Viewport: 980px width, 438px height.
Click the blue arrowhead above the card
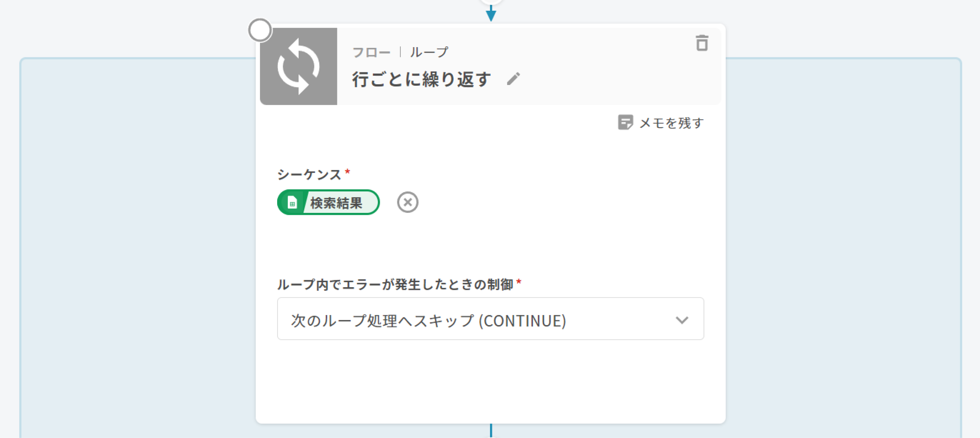491,15
